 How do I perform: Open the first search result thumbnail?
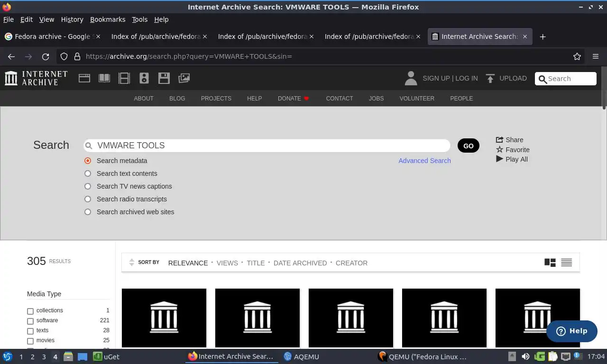164,318
